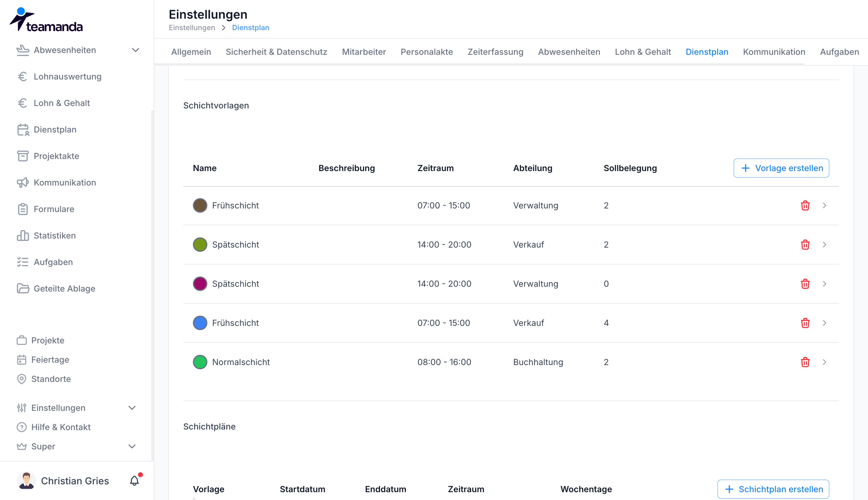The image size is (868, 500).
Task: Click the Einstellungen sliders icon
Action: coord(22,408)
